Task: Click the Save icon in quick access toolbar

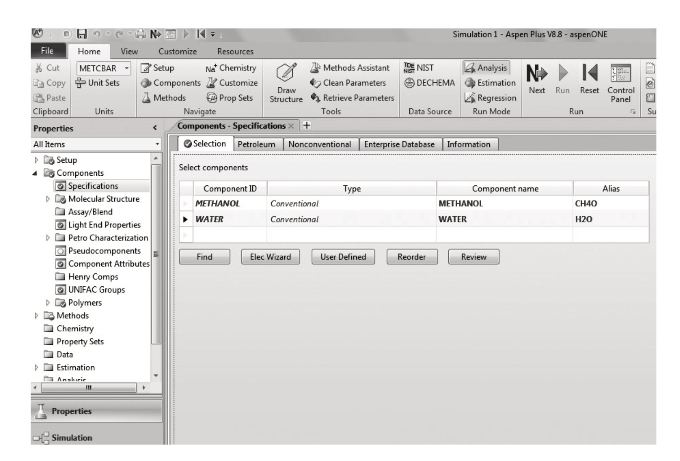Action: pyautogui.click(x=82, y=34)
